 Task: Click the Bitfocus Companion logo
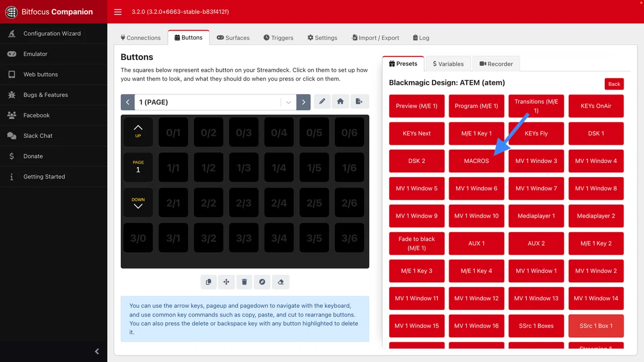[x=49, y=12]
